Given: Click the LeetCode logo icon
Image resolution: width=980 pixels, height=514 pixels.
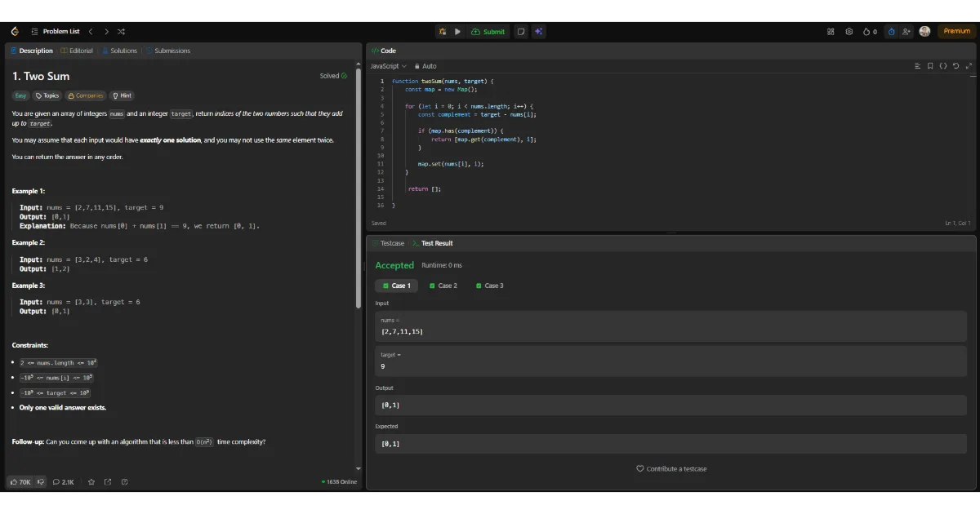Looking at the screenshot, I should [15, 32].
